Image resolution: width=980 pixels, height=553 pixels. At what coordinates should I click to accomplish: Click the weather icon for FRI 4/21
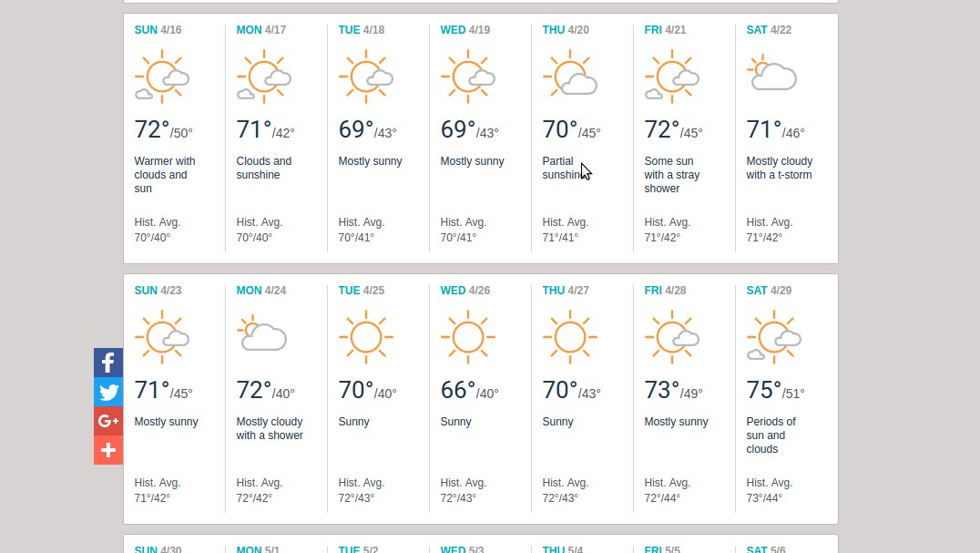click(672, 77)
